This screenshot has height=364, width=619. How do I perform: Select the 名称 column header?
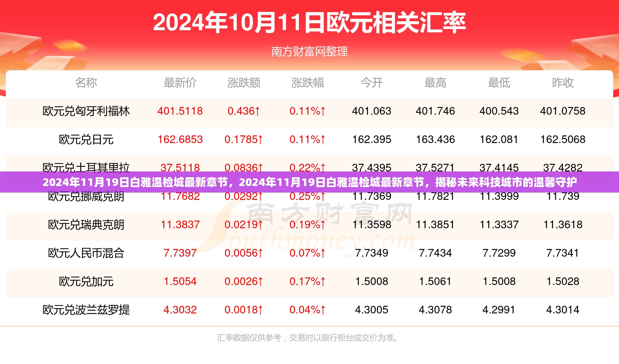point(86,83)
